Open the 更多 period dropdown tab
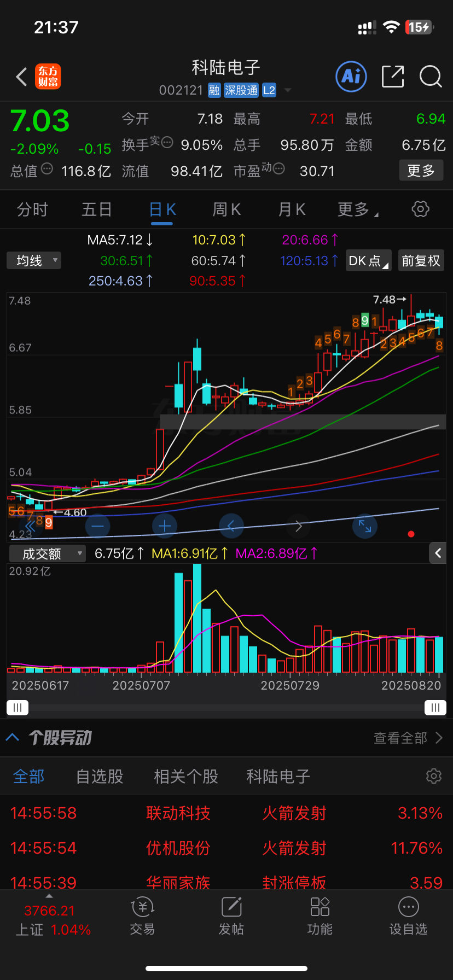The height and width of the screenshot is (980, 453). pos(358,209)
